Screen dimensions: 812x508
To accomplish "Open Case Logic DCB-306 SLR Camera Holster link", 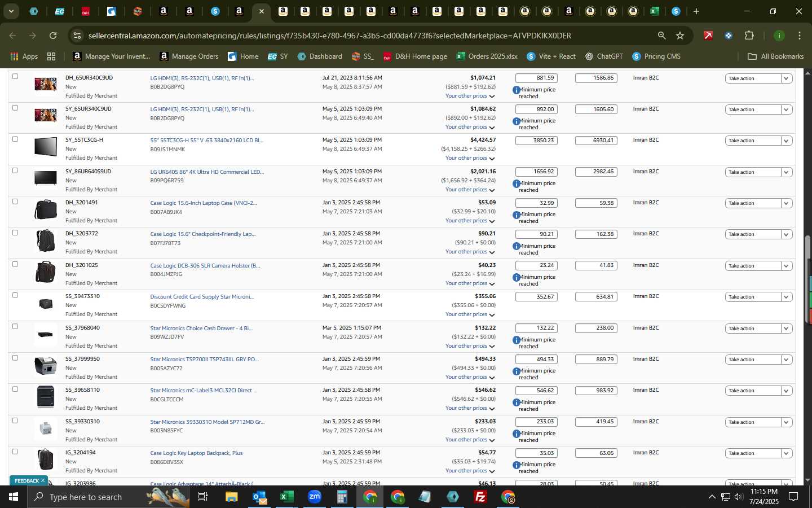I will tap(205, 265).
